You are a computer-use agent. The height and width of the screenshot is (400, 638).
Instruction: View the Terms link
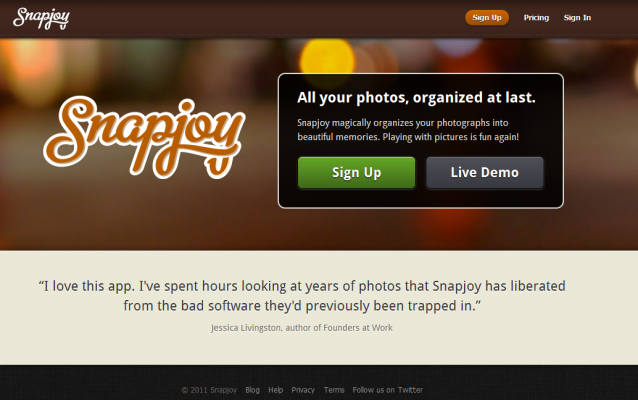[334, 390]
